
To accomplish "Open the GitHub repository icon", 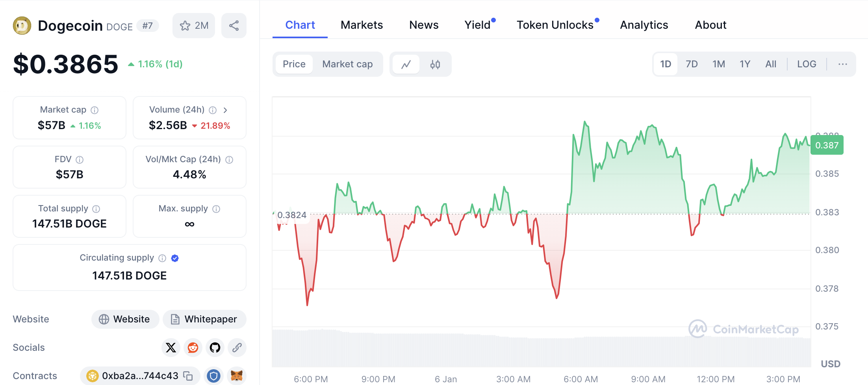I will pyautogui.click(x=215, y=348).
